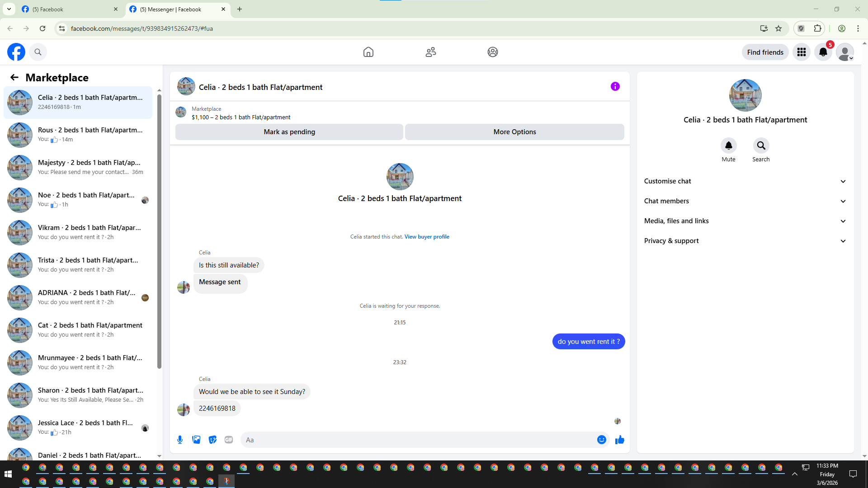Viewport: 868px width, 488px height.
Task: Open the notifications bell
Action: pos(823,52)
